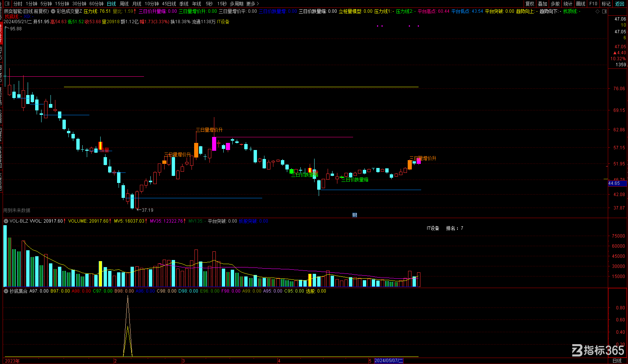Click the 平台低点: 43.54 value
The image size is (628, 364).
(x=467, y=11)
